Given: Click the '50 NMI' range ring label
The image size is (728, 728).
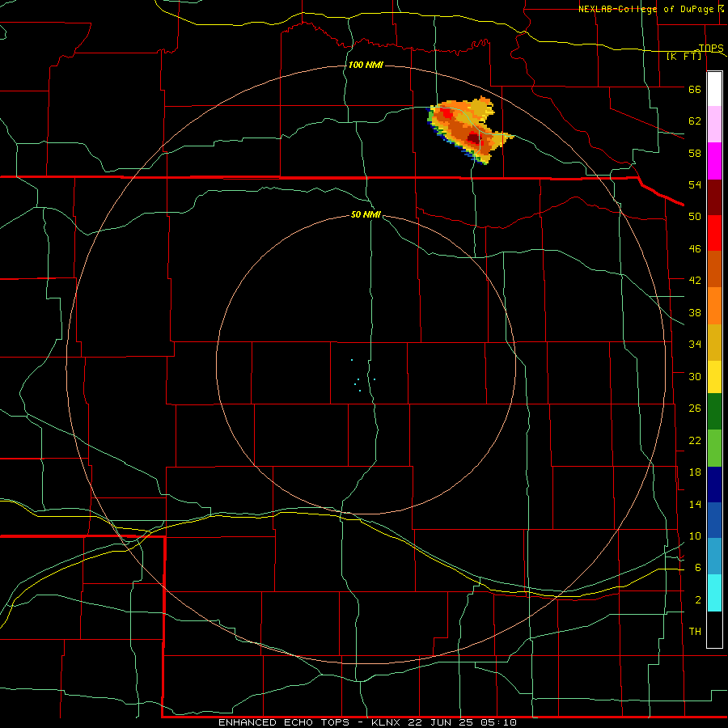Looking at the screenshot, I should [366, 214].
